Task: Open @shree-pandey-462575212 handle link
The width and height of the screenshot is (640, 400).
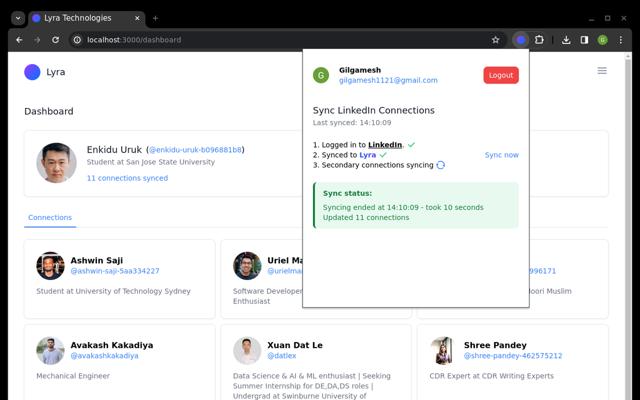Action: click(513, 356)
